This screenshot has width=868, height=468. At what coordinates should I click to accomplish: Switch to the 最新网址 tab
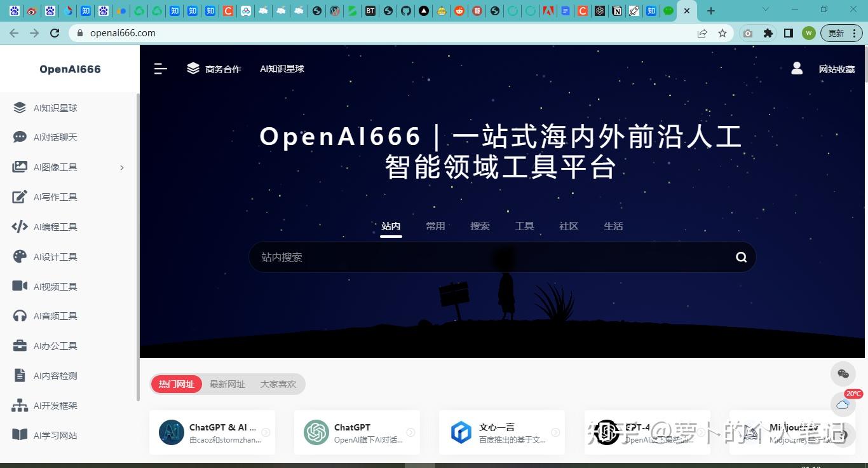tap(227, 383)
